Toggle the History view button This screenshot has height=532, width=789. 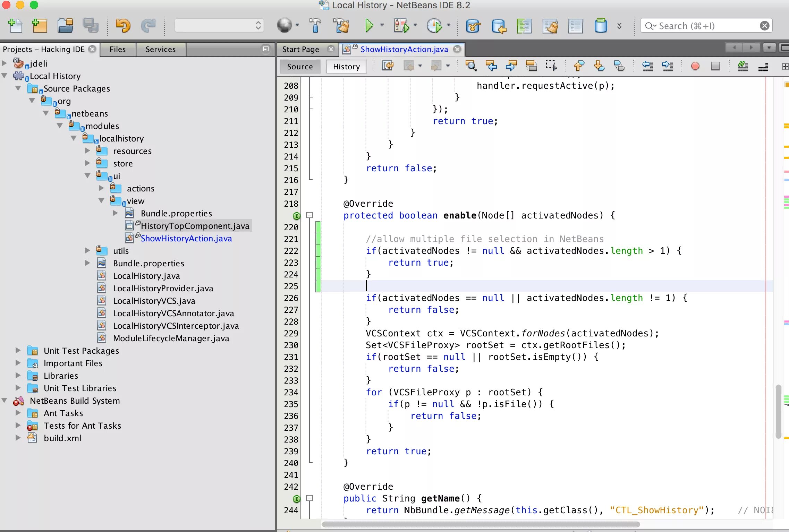346,67
